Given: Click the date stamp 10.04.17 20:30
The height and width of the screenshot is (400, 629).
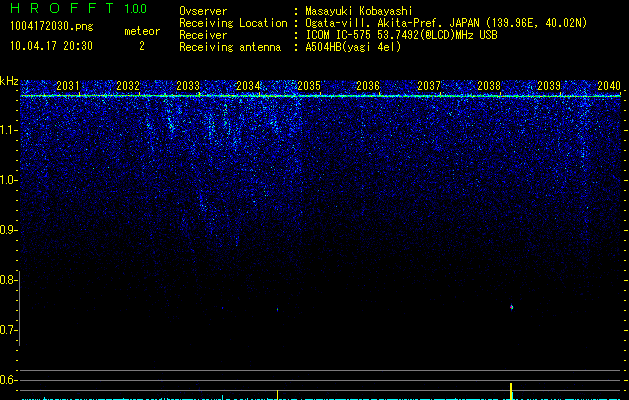Looking at the screenshot, I should 51,46.
